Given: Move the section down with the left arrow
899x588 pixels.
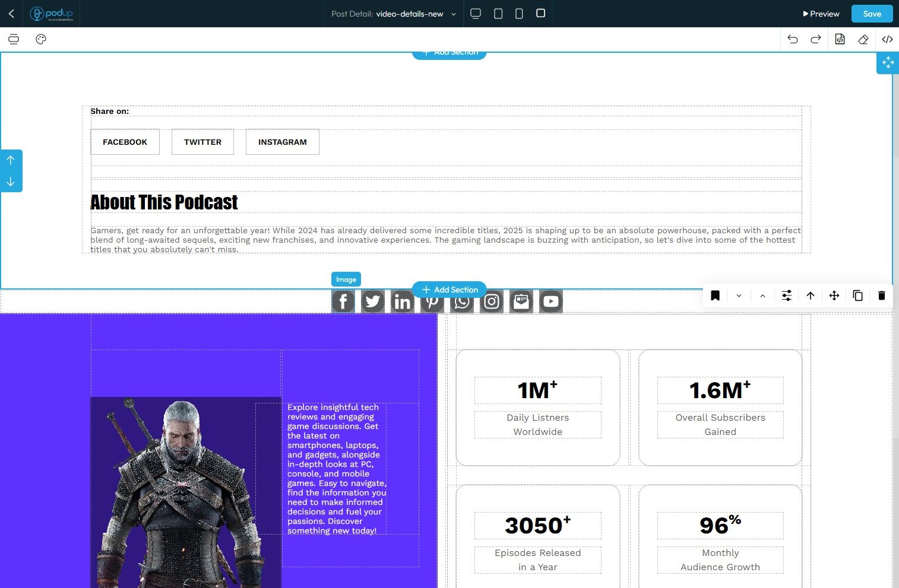Looking at the screenshot, I should 11,182.
